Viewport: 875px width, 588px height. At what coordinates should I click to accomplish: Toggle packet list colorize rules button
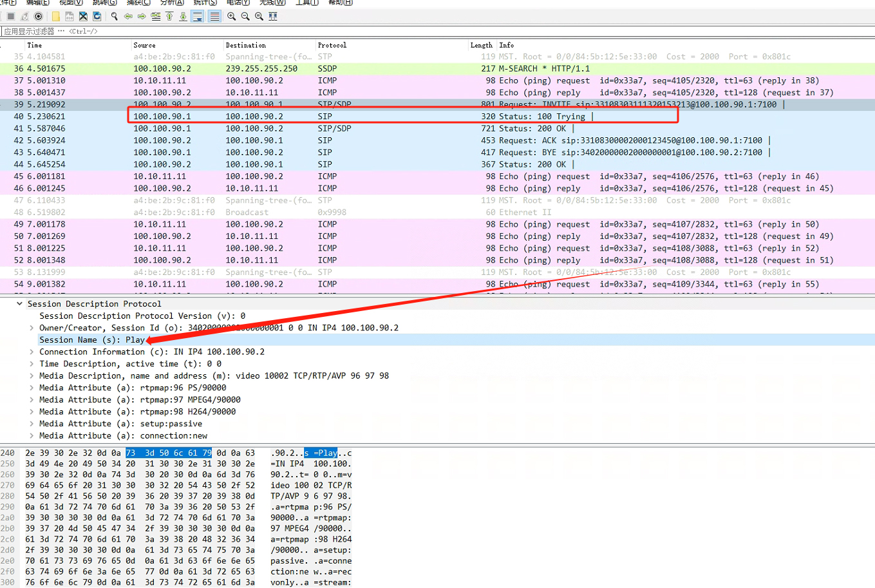click(x=214, y=16)
